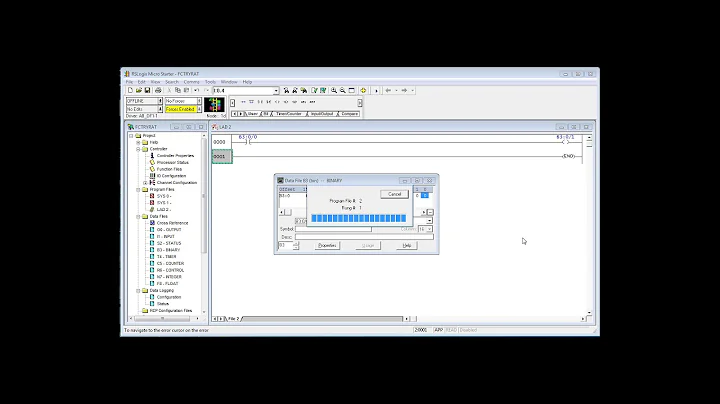Select the N7 - INTEGER data file
The width and height of the screenshot is (720, 404).
[x=169, y=277]
